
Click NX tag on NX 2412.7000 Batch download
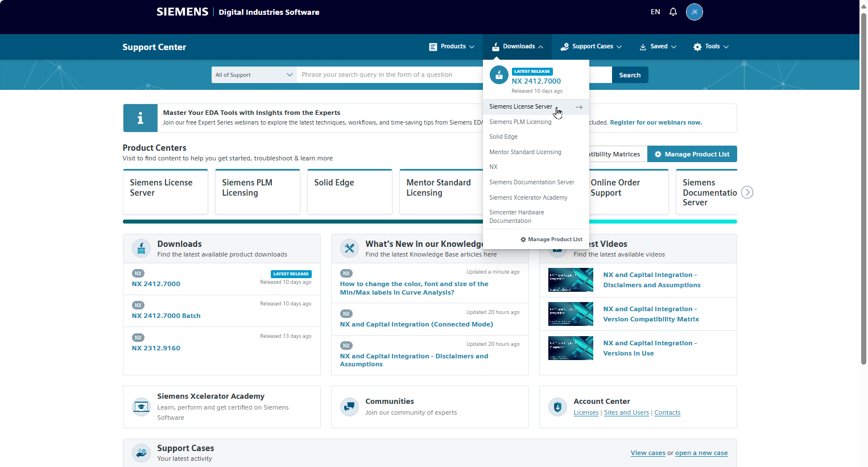coord(138,305)
